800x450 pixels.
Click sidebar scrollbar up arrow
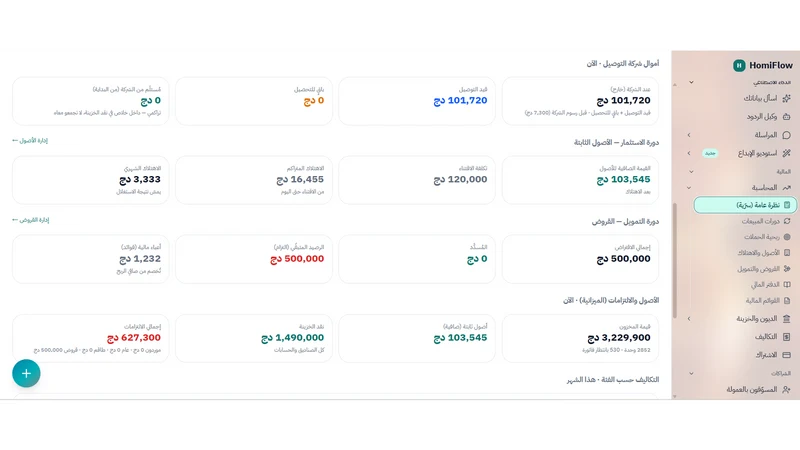[675, 85]
